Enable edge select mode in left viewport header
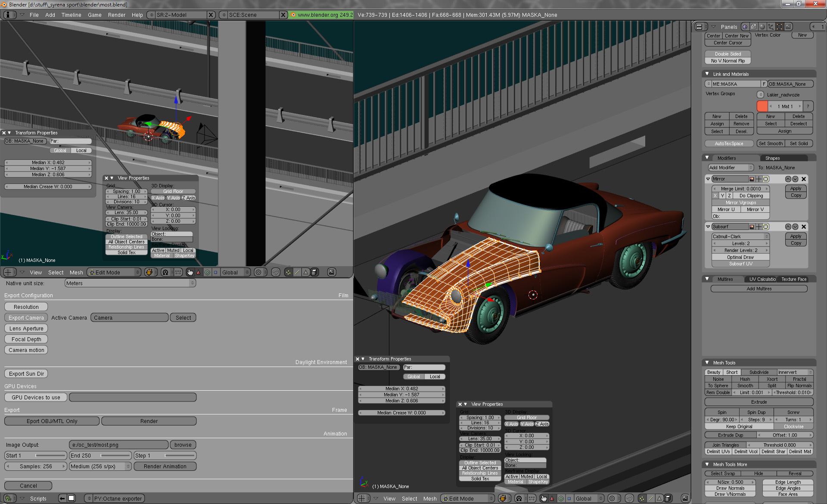 click(x=297, y=272)
